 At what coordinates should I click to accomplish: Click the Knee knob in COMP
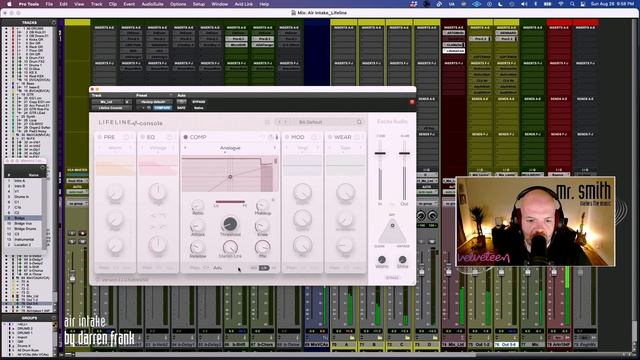point(262,226)
